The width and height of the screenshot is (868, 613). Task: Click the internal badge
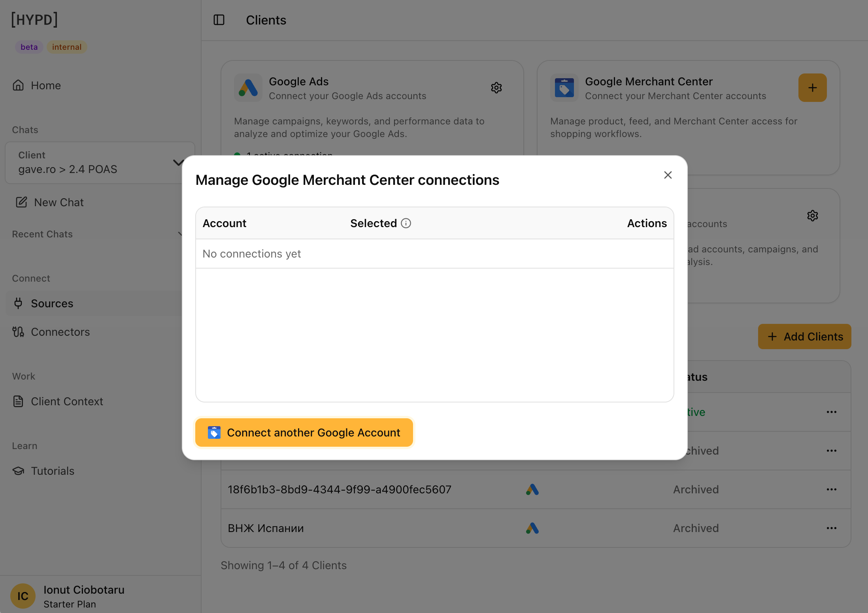pyautogui.click(x=67, y=47)
